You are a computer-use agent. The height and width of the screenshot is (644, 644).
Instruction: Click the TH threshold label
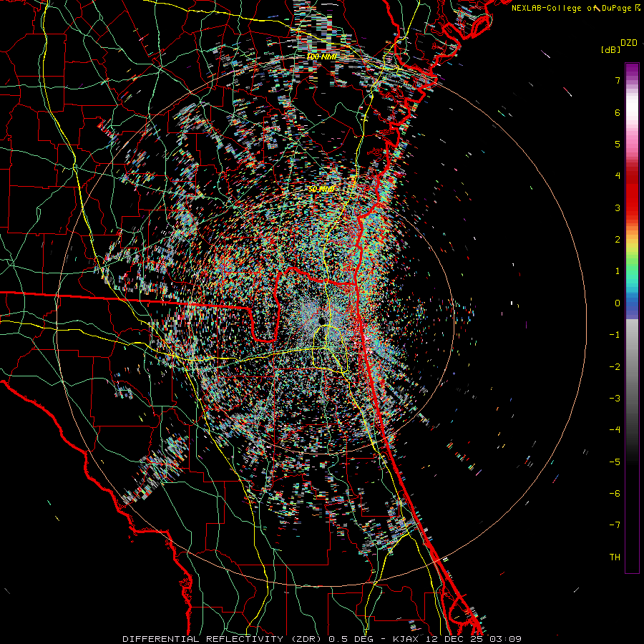pos(615,557)
